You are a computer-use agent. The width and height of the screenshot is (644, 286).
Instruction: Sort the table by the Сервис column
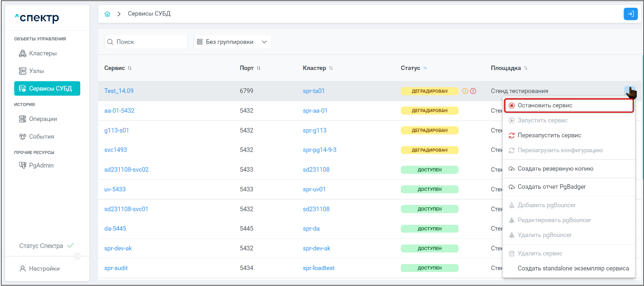click(x=130, y=68)
